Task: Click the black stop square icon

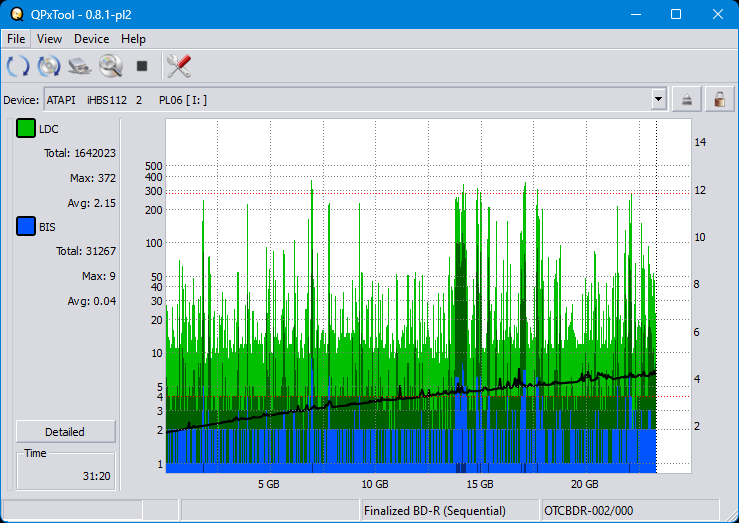Action: 142,65
